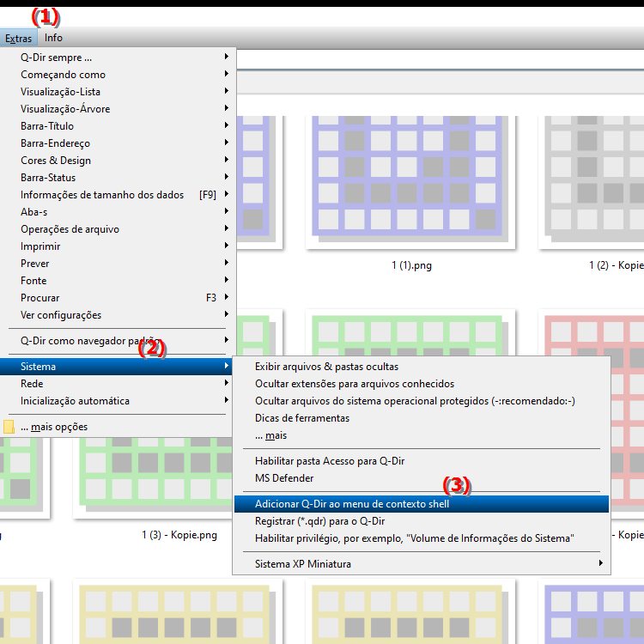This screenshot has height=644, width=644.
Task: Open 'Ver configurações' submenu
Action: click(x=118, y=315)
